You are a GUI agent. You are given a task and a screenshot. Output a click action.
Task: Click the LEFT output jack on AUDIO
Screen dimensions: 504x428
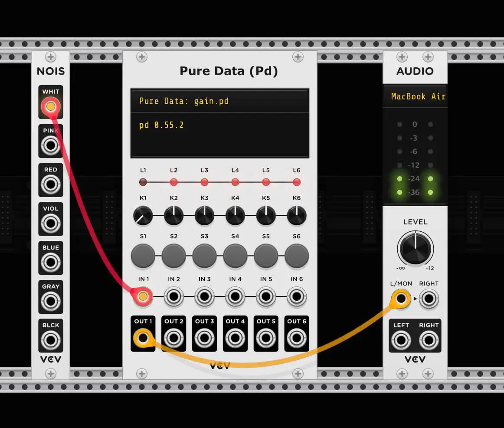click(x=401, y=340)
